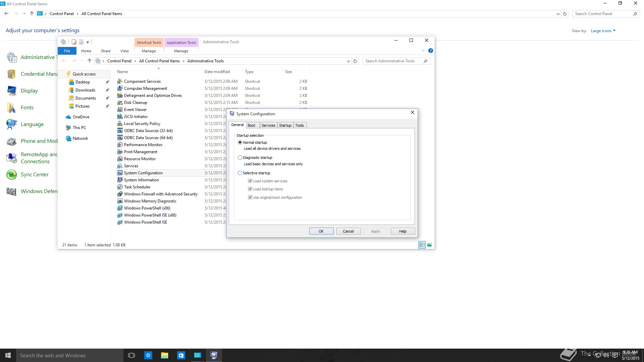Switch to Services tab in System Configuration

pyautogui.click(x=268, y=125)
